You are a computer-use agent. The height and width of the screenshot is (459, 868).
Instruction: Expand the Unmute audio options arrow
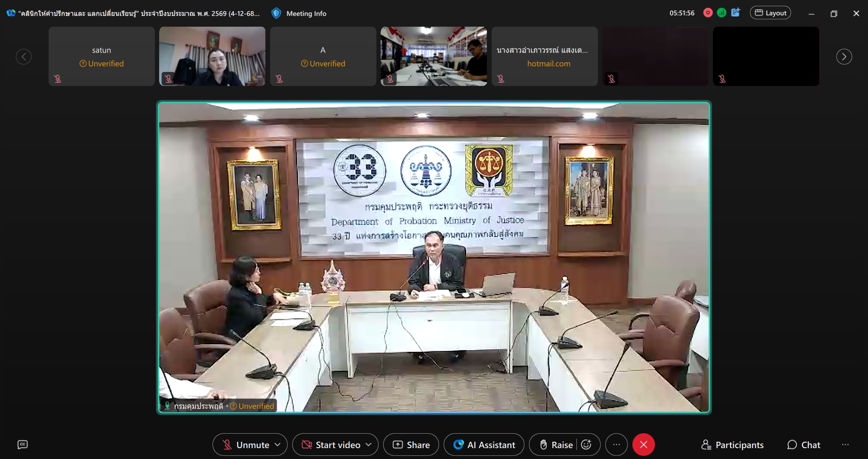coord(278,445)
